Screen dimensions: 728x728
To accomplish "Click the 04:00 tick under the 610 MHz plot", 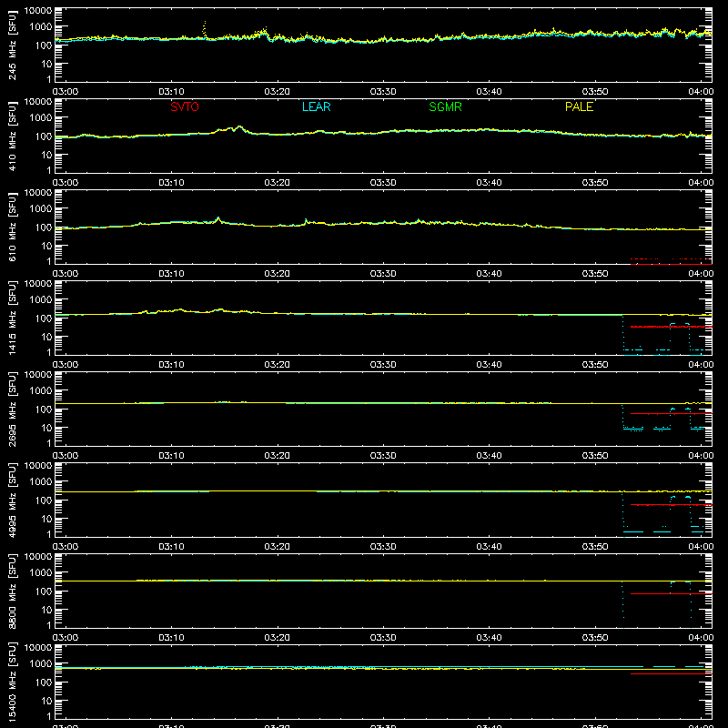I will coord(701,274).
